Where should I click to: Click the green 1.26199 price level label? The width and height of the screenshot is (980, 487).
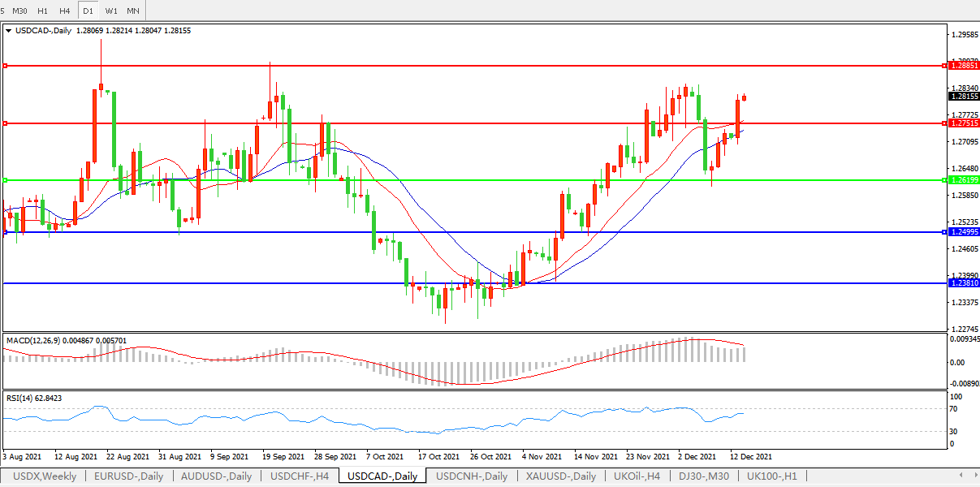pyautogui.click(x=965, y=179)
